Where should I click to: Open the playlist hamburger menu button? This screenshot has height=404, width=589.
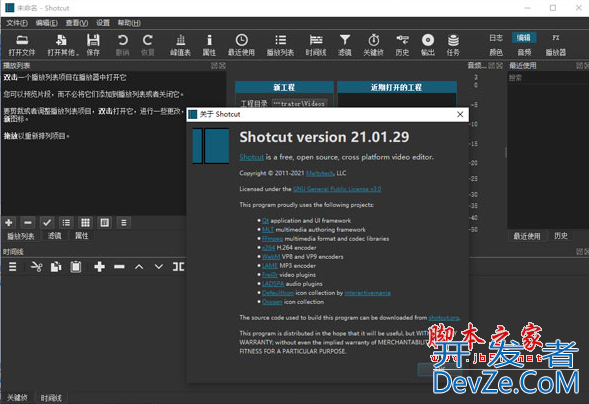124,223
